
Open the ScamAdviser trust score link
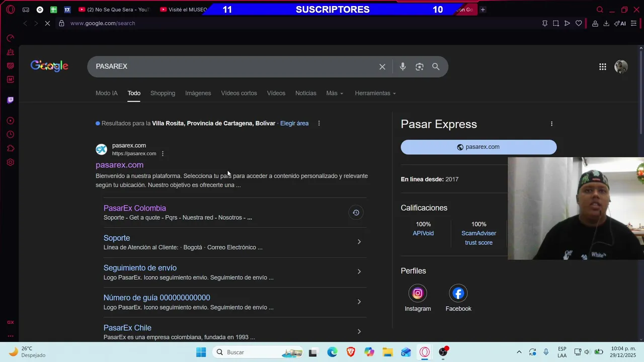[x=478, y=238]
